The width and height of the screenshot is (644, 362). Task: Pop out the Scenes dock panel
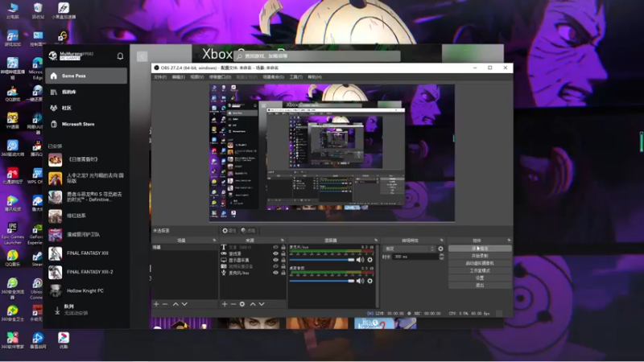coord(214,240)
